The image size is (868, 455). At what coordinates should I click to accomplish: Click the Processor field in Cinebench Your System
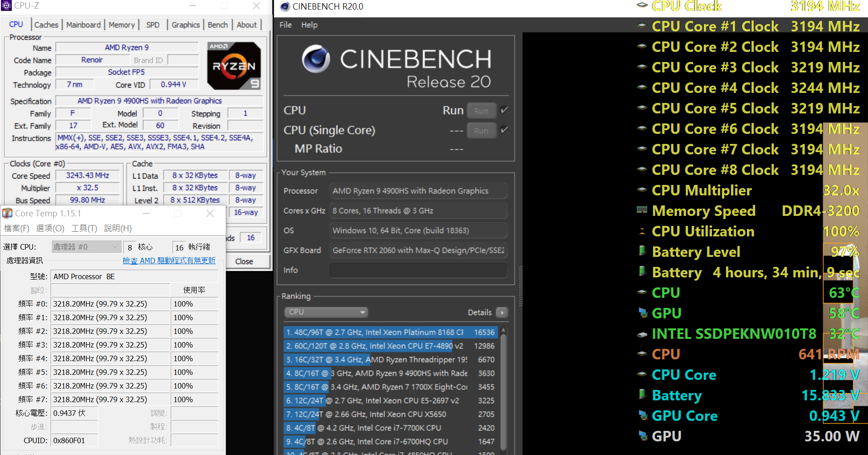point(418,191)
